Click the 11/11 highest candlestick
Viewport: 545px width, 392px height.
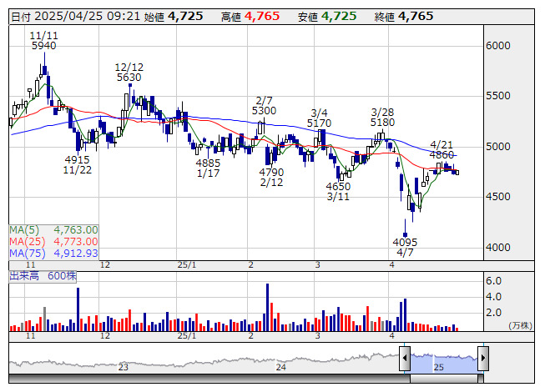click(x=44, y=64)
